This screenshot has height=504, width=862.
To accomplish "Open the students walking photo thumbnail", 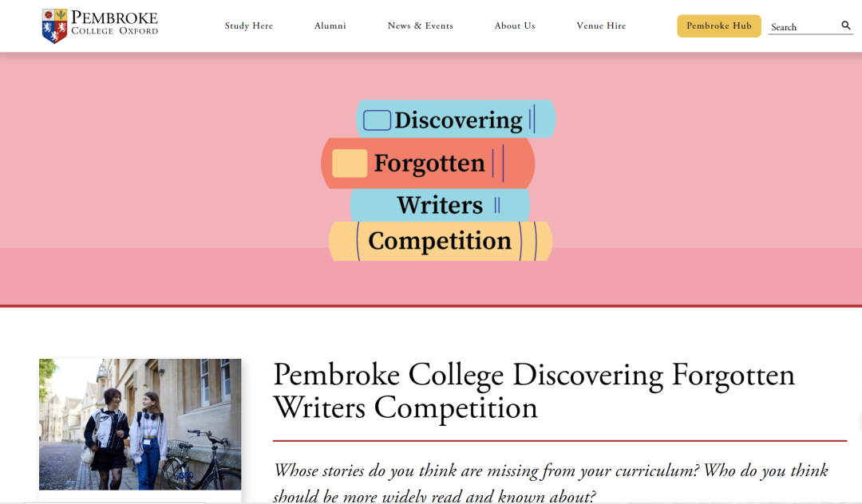I will point(140,424).
